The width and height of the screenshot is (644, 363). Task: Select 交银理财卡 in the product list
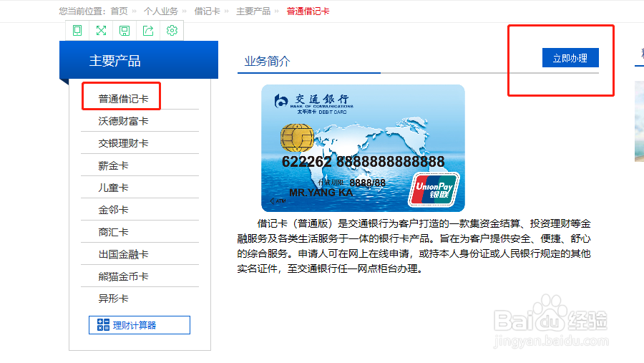click(123, 143)
